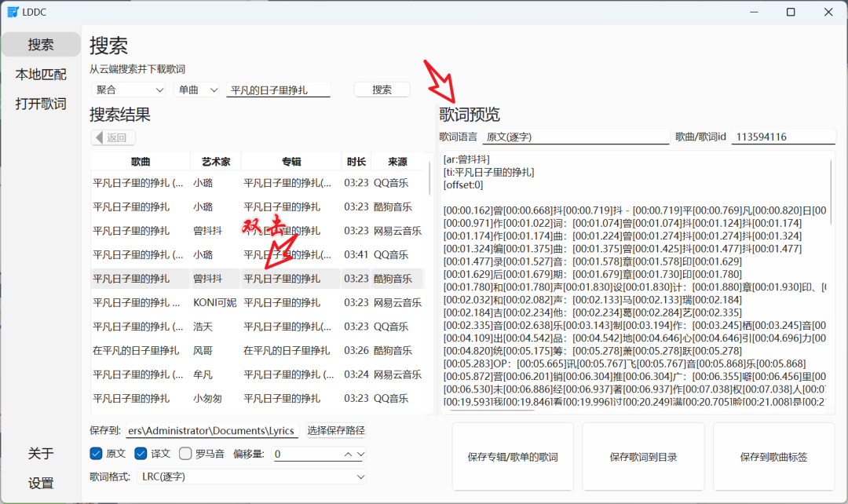The image size is (848, 504).
Task: Select the 曾抖抖 酷狗音乐 result row
Action: click(x=258, y=279)
